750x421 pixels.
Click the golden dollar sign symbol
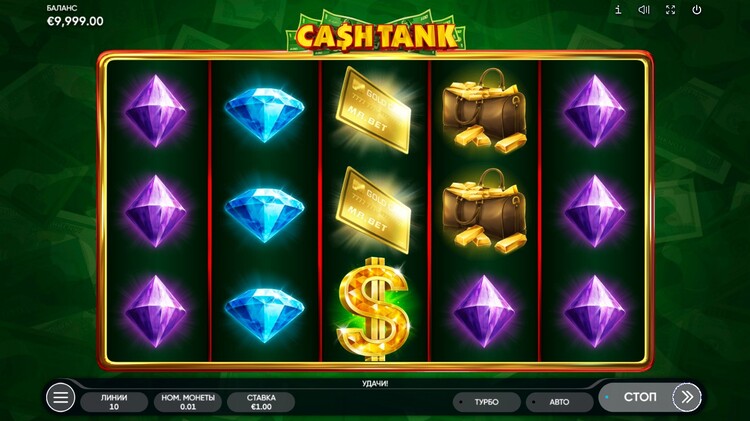click(375, 309)
